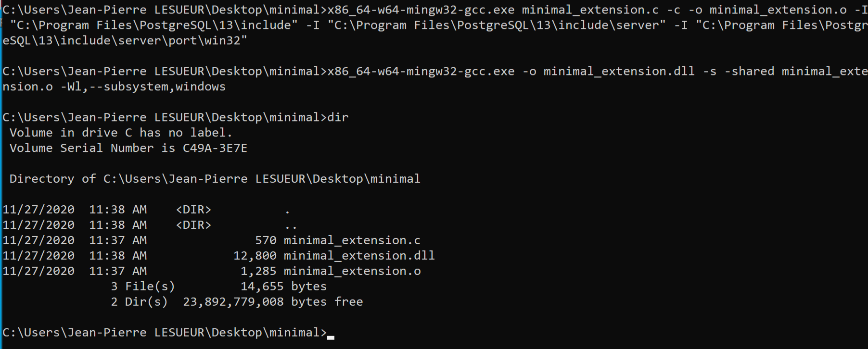Click the blinking cursor at the last prompt
The image size is (868, 349).
point(331,337)
